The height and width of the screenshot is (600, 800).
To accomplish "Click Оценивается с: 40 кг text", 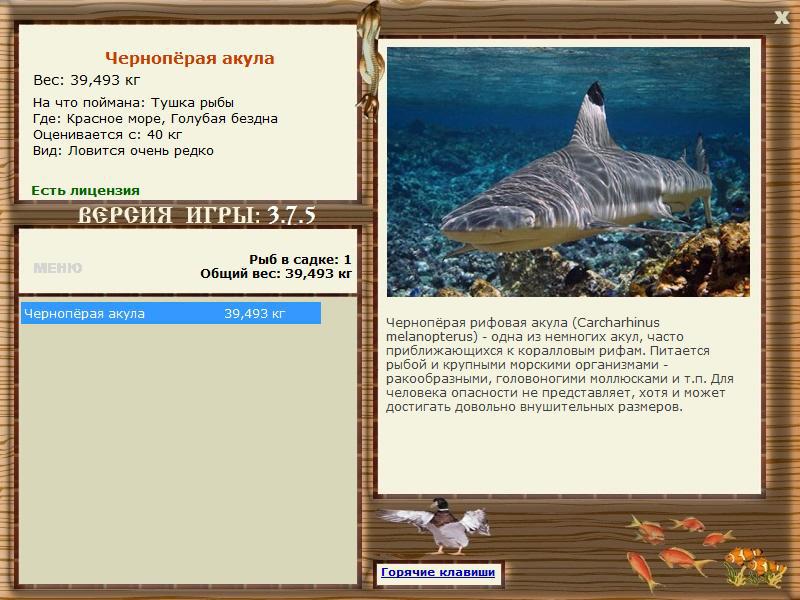I will 107,135.
